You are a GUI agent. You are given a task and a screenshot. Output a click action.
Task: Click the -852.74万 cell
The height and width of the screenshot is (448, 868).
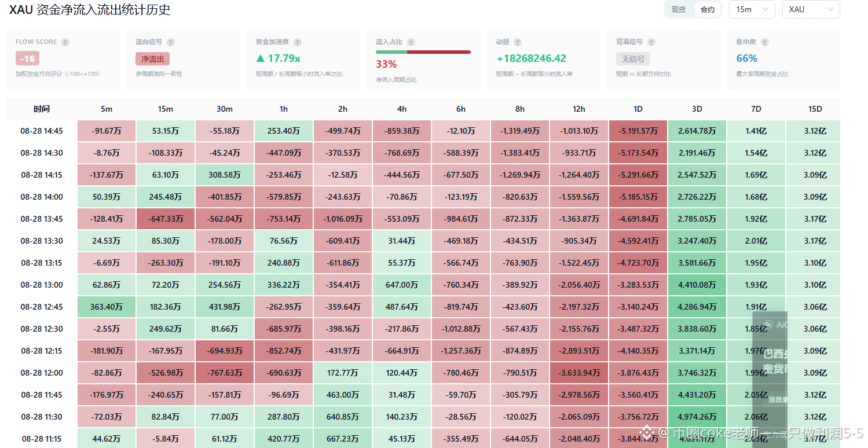tap(284, 351)
